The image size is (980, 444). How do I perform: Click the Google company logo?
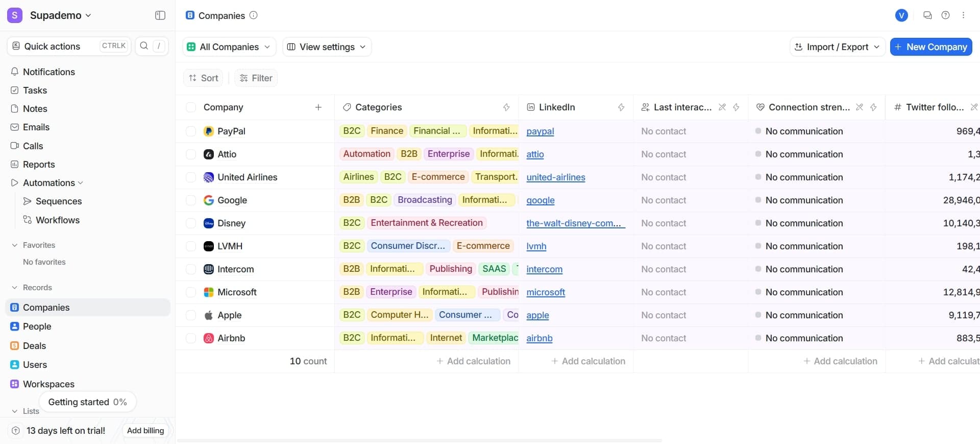[x=208, y=200]
